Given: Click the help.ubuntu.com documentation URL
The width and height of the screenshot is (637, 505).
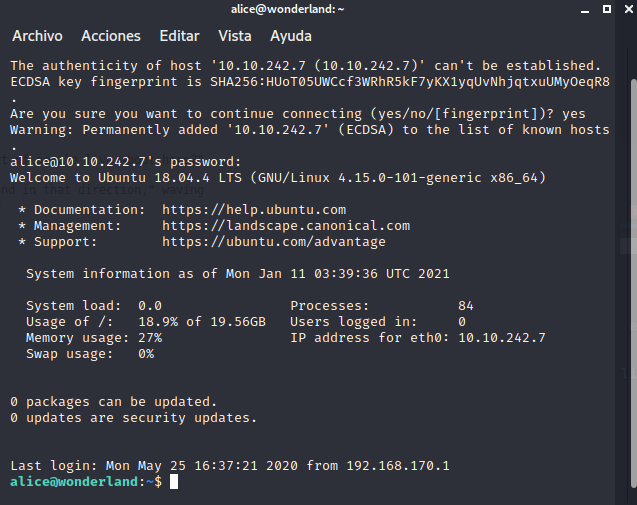Looking at the screenshot, I should 254,210.
